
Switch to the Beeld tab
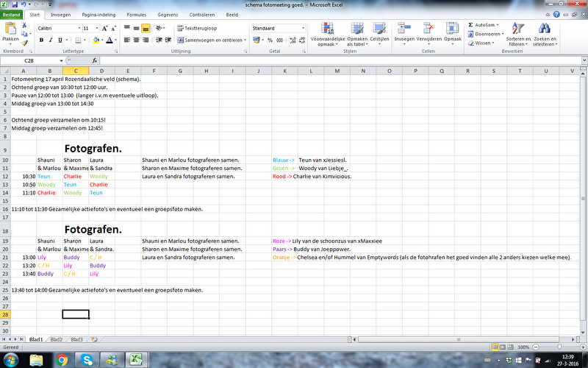232,15
